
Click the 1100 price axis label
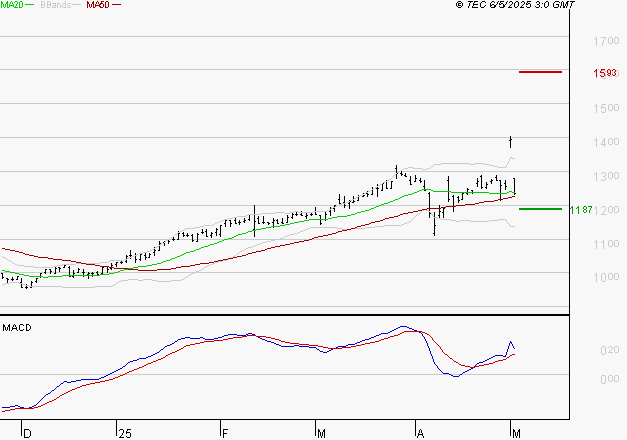point(606,244)
